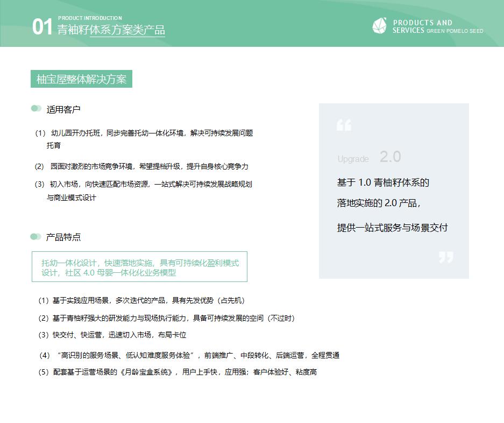Select the green-bordered 托幼一体化设计 text box
This screenshot has height=423, width=504.
139,267
